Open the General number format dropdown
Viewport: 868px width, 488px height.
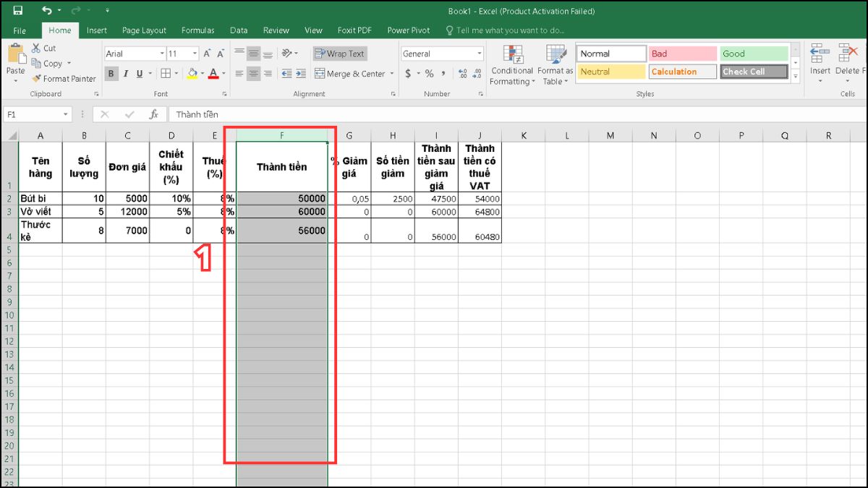click(x=480, y=53)
